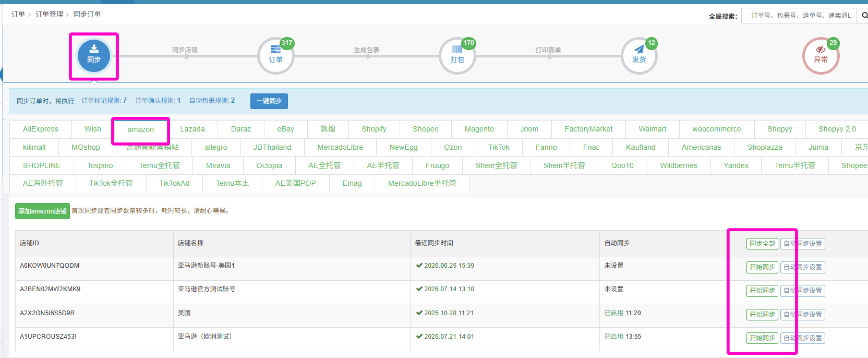This screenshot has width=868, height=358.
Task: Start sync for store A2BEN02MW2KMK9
Action: [x=762, y=290]
